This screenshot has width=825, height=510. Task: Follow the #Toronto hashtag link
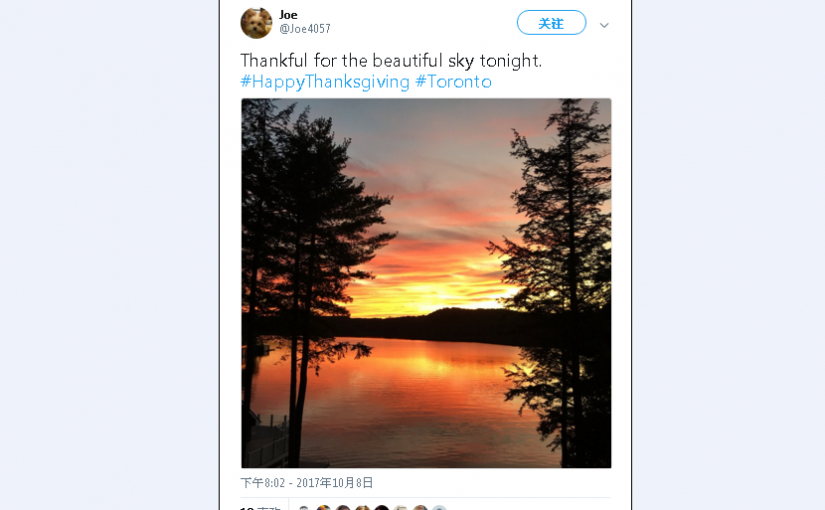453,82
